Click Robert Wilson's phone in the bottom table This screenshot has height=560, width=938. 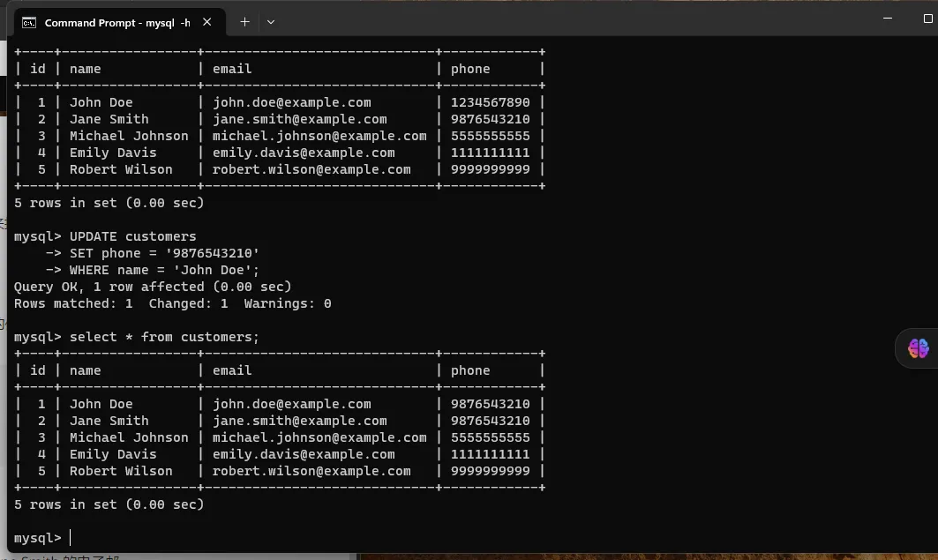click(490, 471)
